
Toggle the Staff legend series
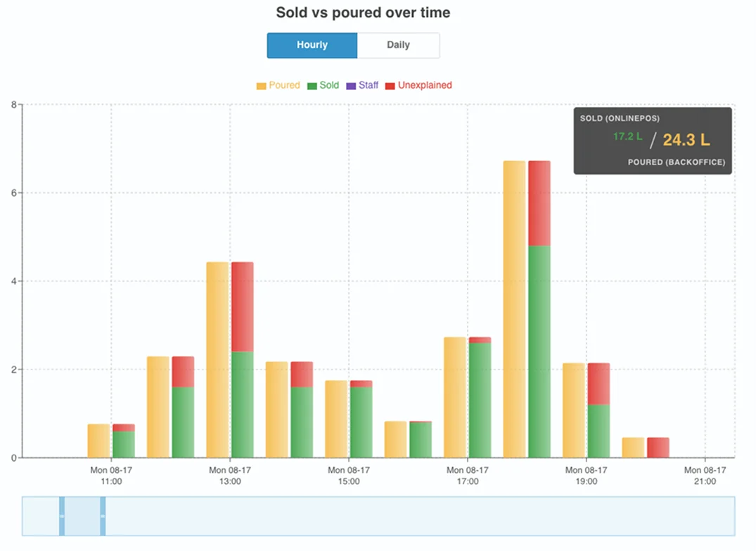[363, 85]
